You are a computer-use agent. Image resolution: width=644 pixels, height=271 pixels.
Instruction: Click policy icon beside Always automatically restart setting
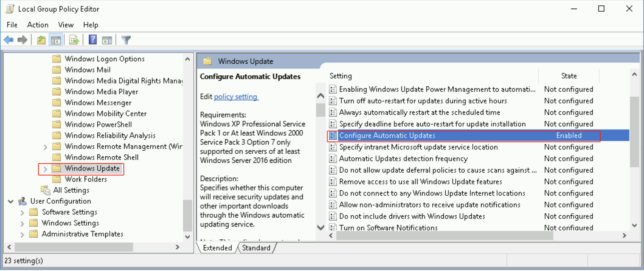click(333, 113)
